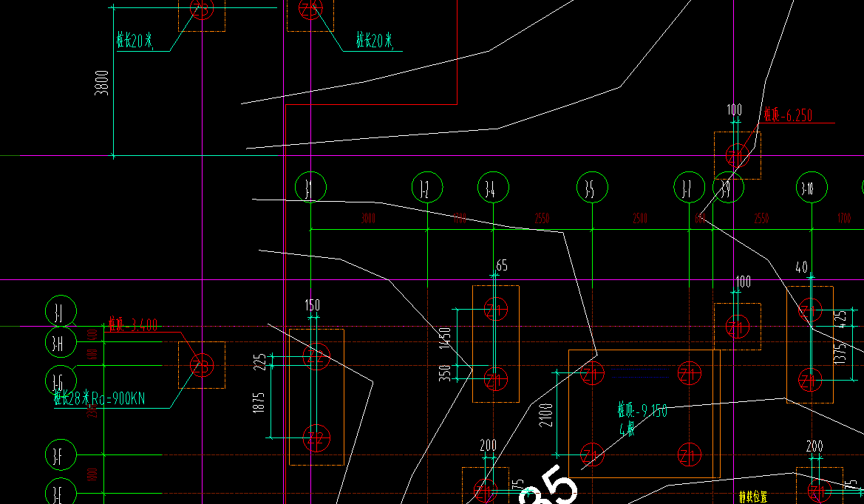
Task: Click the 3-H axis grid bubble
Action: [61, 342]
